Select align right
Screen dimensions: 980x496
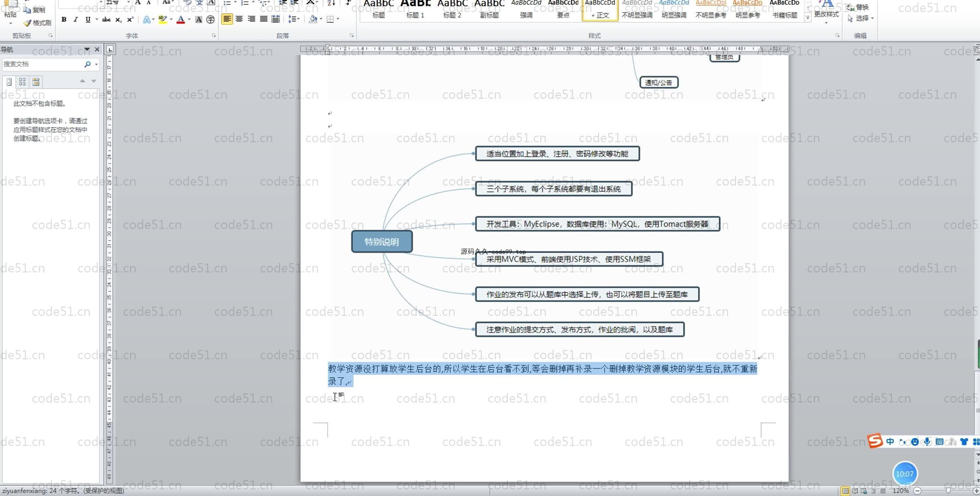252,19
